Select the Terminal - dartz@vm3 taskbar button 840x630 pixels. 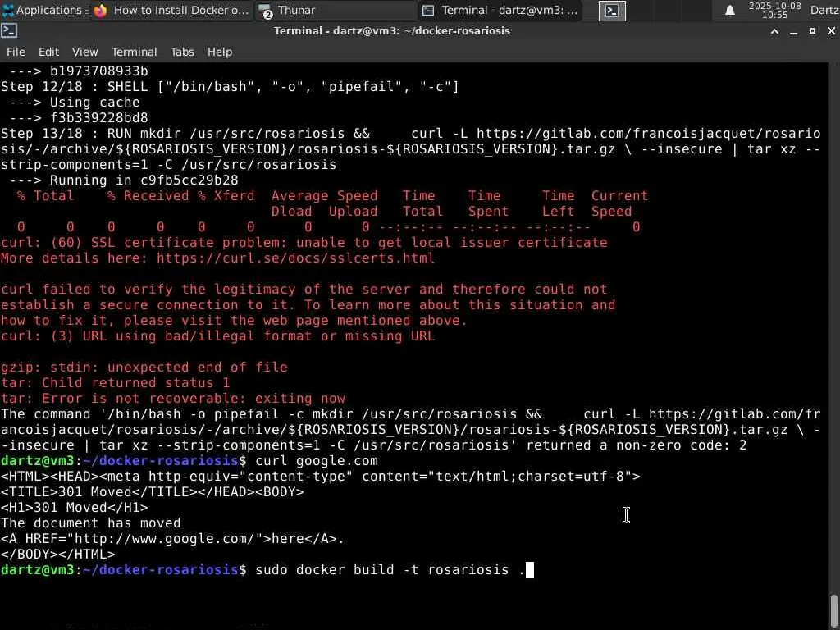500,10
